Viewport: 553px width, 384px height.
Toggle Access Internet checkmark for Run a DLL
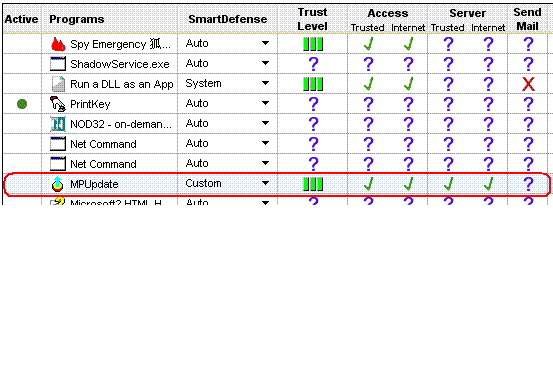tap(409, 84)
